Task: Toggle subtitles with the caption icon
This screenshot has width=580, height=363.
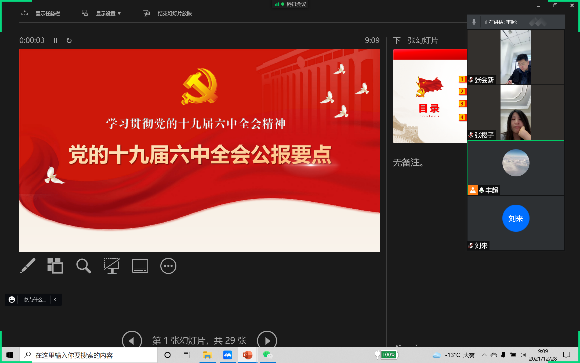Action: 140,266
